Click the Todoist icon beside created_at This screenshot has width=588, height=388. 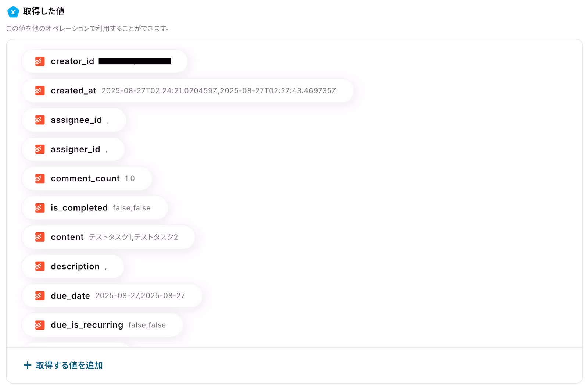click(x=40, y=90)
